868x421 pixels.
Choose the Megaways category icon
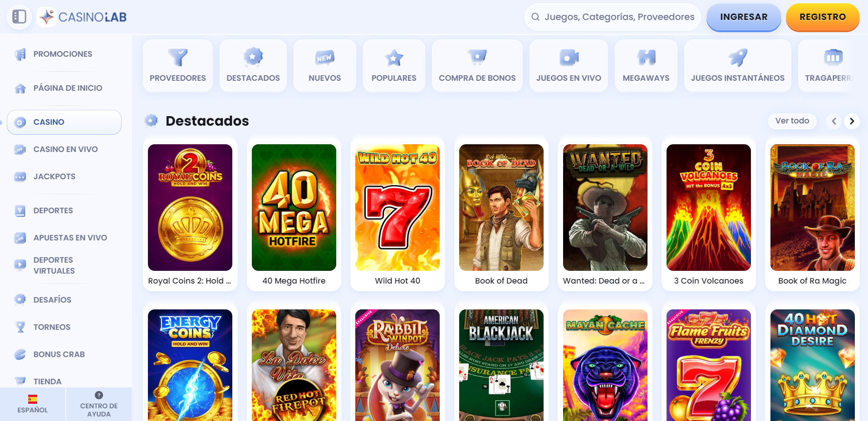click(646, 57)
